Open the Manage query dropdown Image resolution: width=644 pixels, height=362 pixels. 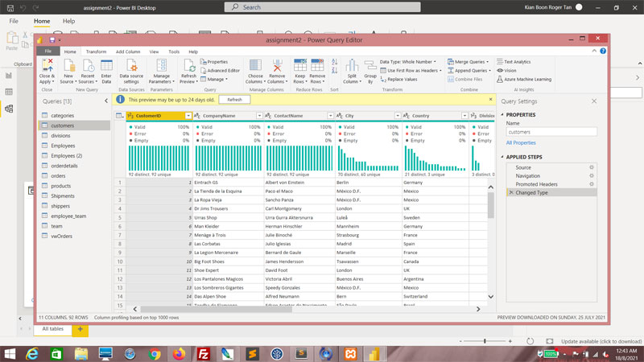click(x=214, y=79)
